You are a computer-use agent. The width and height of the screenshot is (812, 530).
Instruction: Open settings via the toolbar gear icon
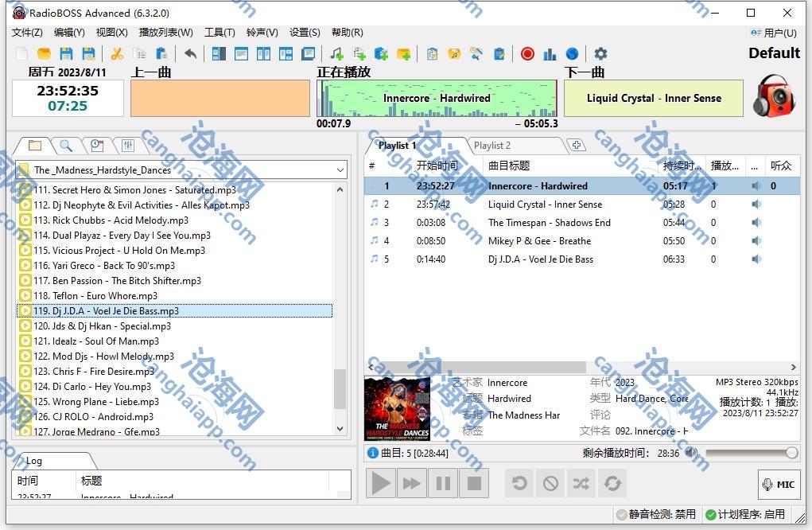600,54
